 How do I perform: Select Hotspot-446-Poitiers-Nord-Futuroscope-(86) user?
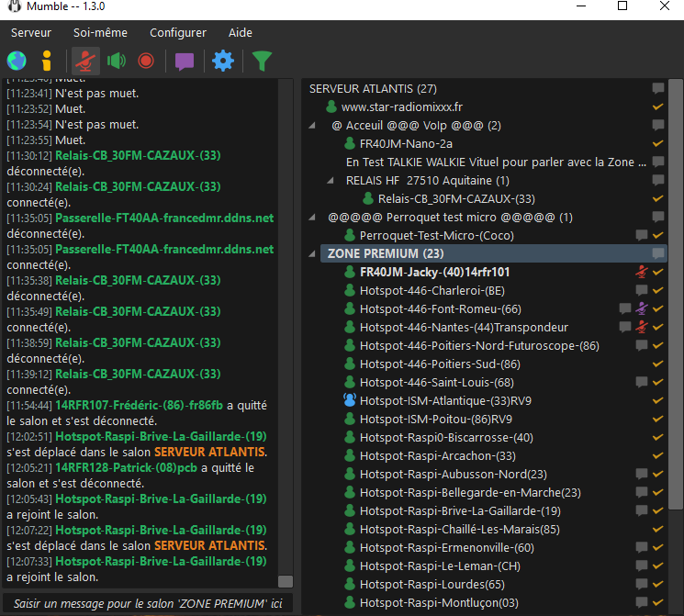pyautogui.click(x=479, y=346)
